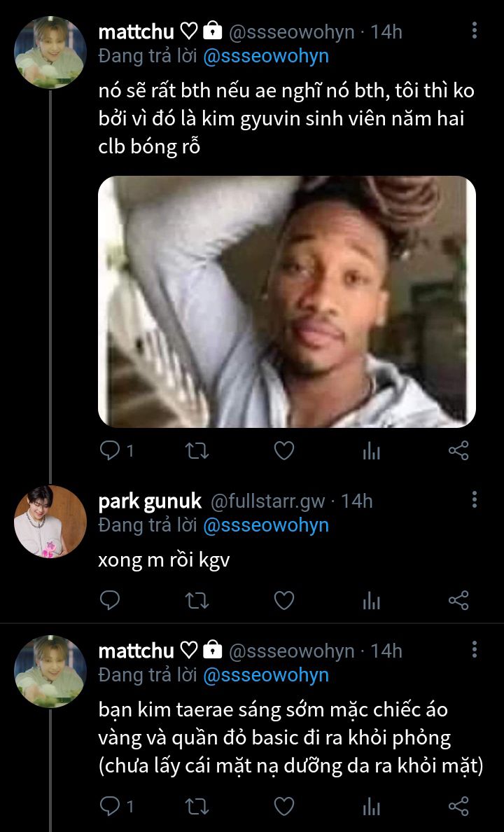Open more options for the last mattchu tweet
This screenshot has width=504, height=832.
475,650
